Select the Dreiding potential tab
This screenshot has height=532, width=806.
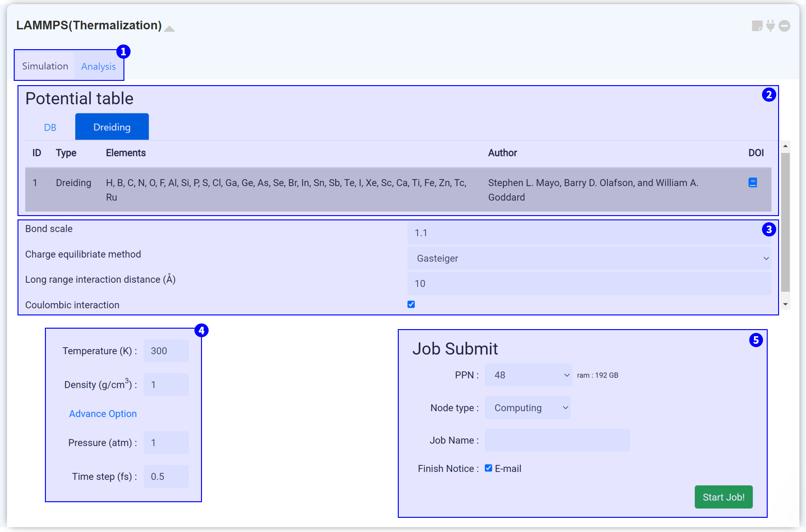[112, 127]
